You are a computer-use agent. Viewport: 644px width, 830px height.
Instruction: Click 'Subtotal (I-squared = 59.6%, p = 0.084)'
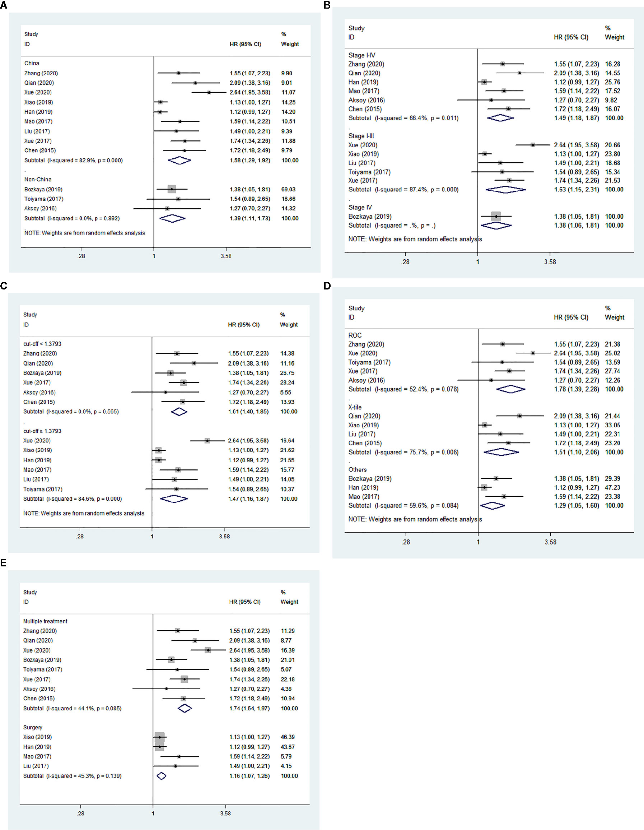(x=403, y=506)
